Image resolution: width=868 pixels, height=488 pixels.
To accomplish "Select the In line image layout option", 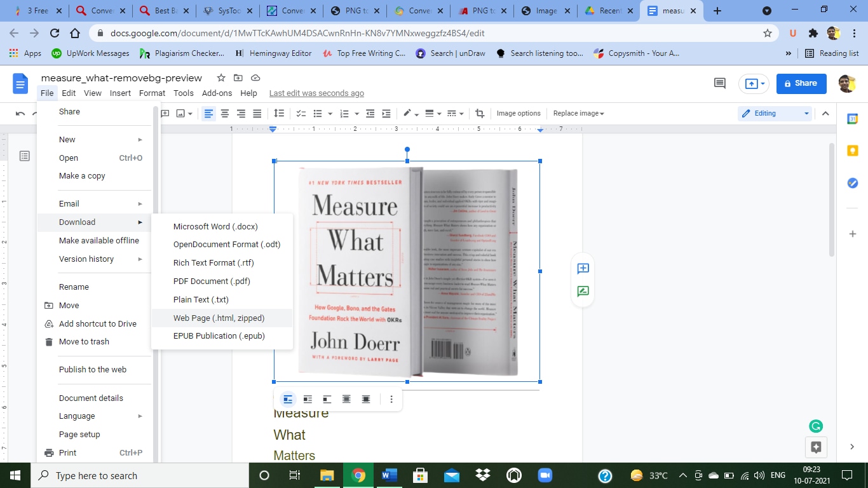I will (288, 399).
